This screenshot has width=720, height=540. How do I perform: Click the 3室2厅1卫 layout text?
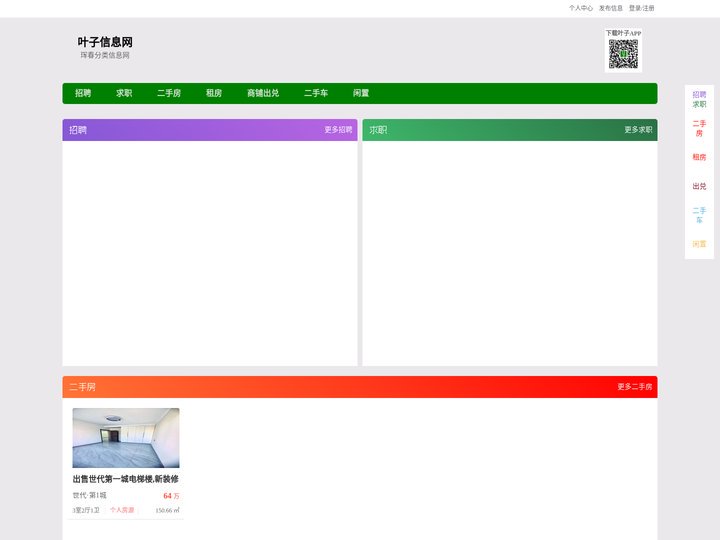(x=86, y=510)
